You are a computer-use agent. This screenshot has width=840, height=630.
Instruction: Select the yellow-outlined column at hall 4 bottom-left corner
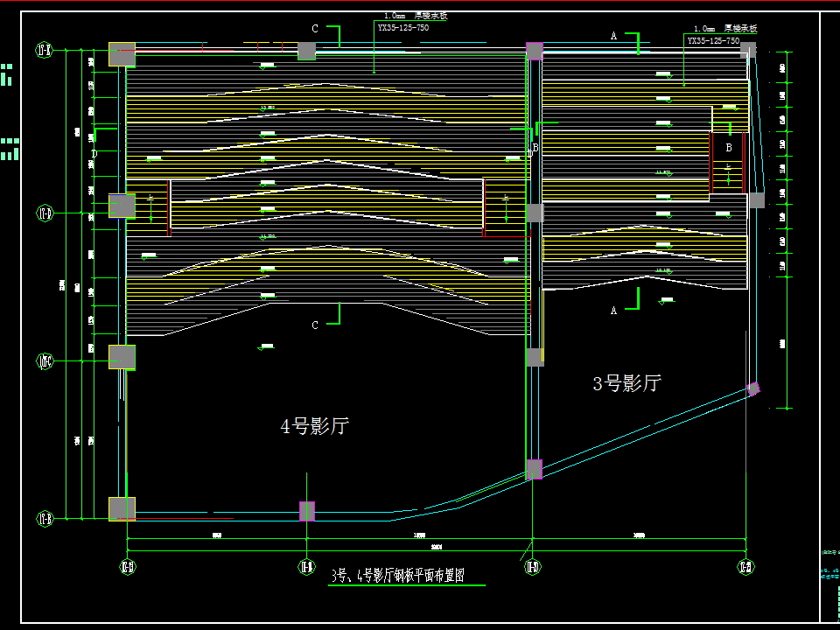122,509
